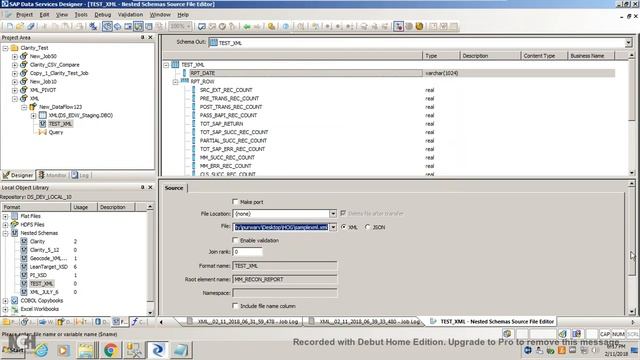This screenshot has height=360, width=640.
Task: Collapse the Nested Schemas format node
Action: [x=5, y=233]
